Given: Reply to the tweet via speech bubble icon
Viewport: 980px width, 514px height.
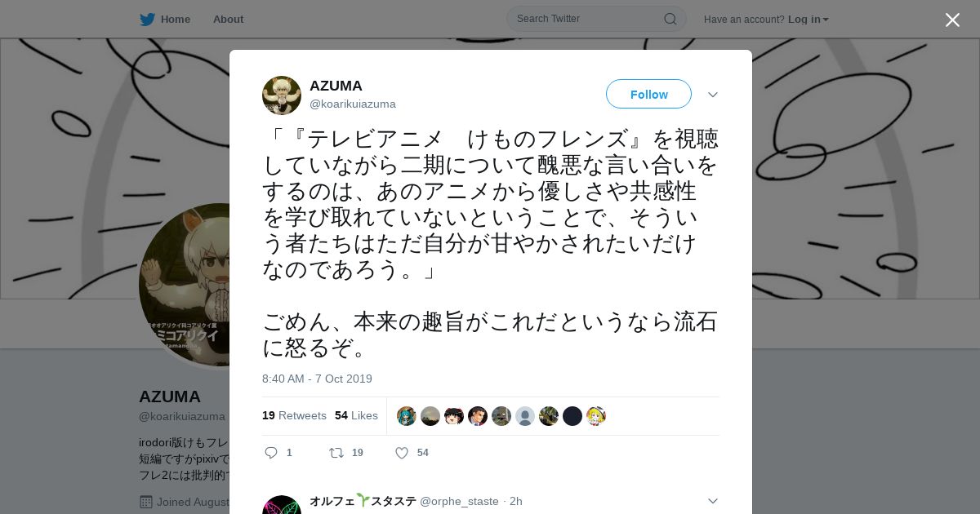Looking at the screenshot, I should pos(271,453).
